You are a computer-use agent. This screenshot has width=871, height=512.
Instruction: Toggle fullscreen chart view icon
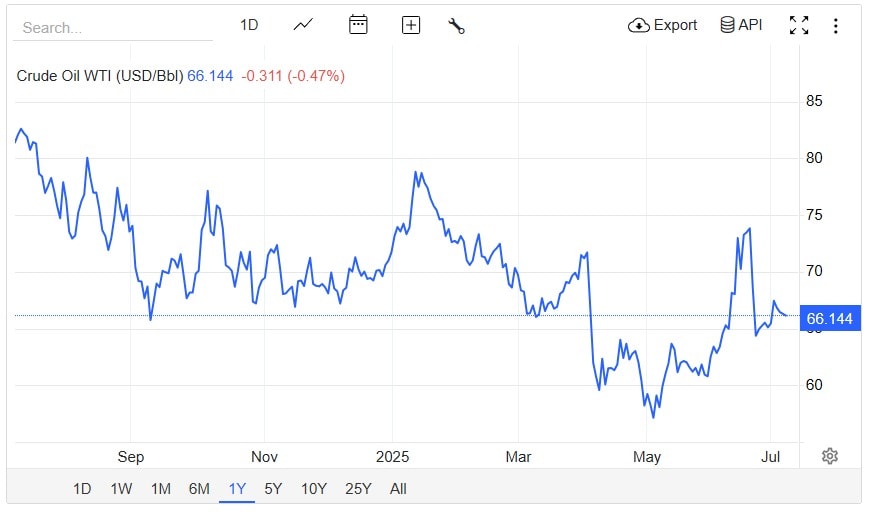[x=799, y=25]
